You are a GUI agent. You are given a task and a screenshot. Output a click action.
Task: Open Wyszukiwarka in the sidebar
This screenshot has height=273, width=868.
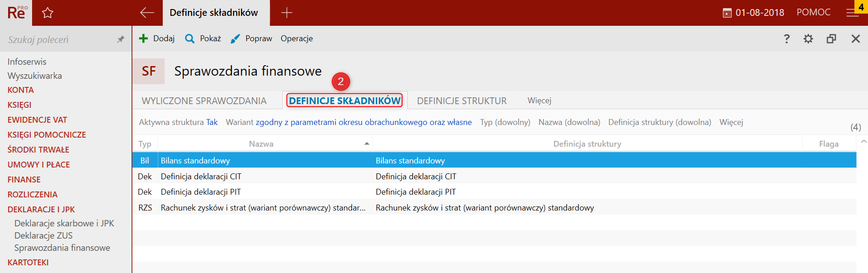[x=35, y=76]
